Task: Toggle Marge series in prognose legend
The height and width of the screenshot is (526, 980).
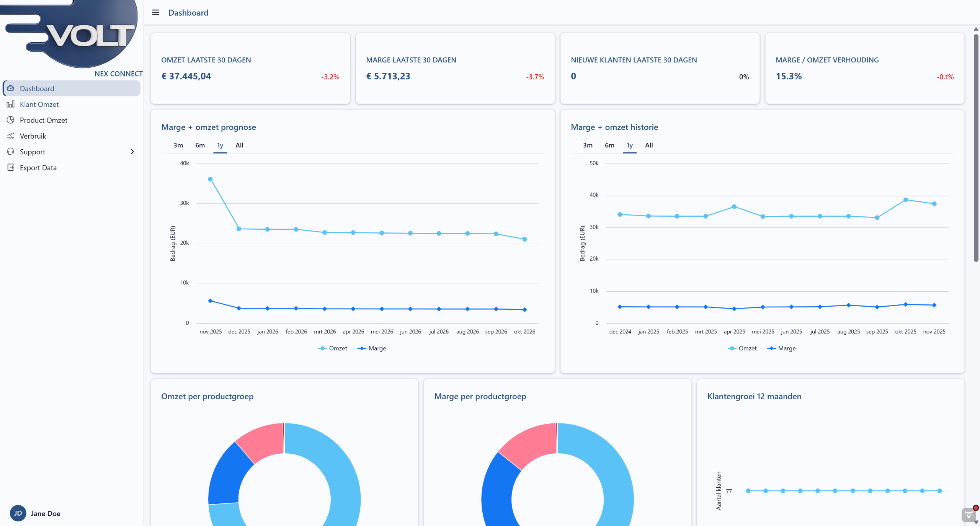Action: point(372,348)
